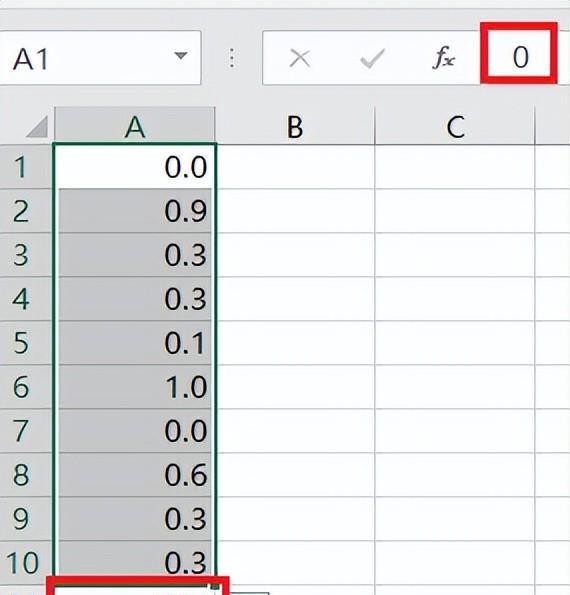Click the fill handle at selection's bottom corner

coord(215,586)
